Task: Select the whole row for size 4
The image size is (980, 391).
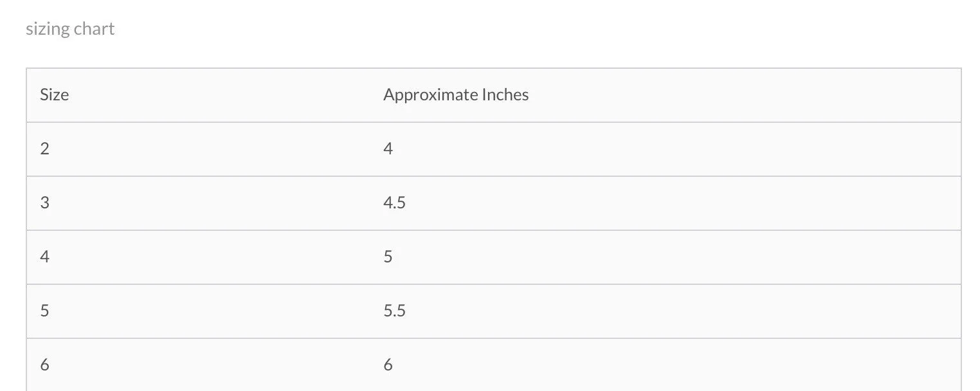Action: coord(494,257)
